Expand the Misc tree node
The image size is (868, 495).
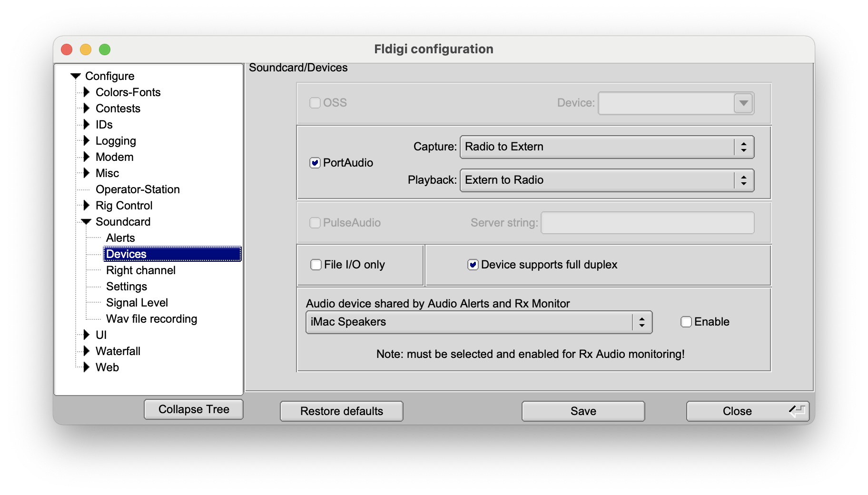click(x=86, y=173)
